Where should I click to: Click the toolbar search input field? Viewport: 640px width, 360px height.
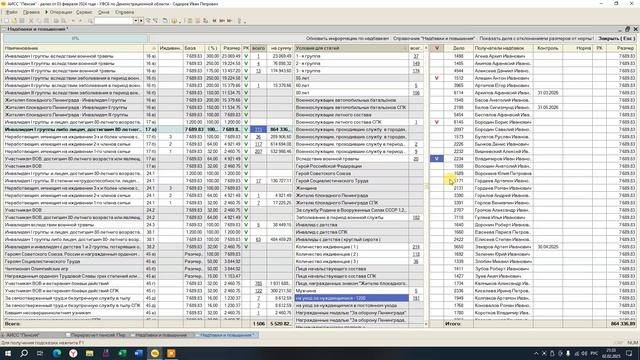click(x=114, y=20)
